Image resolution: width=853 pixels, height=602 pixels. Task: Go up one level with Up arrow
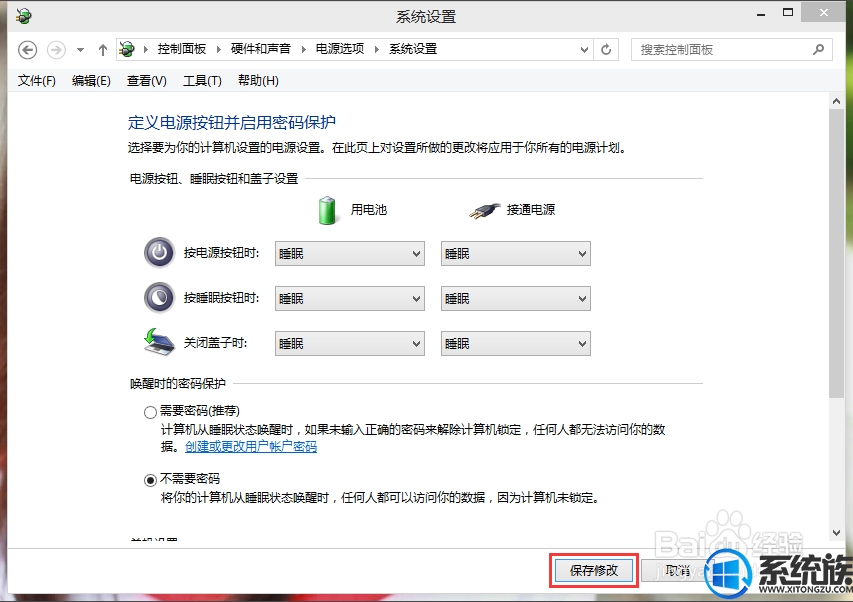click(x=102, y=50)
